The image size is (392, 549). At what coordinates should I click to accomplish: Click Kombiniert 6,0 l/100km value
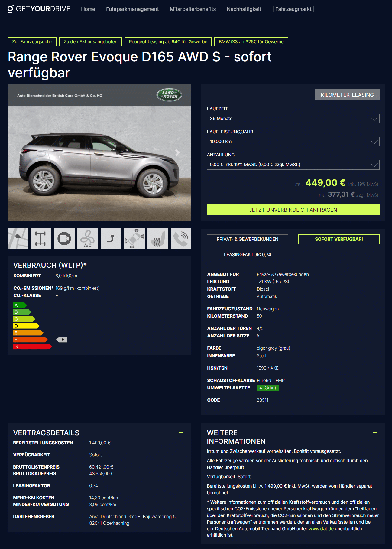67,276
